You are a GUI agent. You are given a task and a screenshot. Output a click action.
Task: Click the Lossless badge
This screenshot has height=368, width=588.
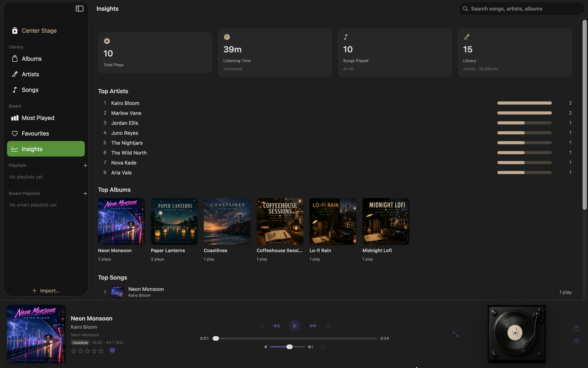(x=80, y=343)
